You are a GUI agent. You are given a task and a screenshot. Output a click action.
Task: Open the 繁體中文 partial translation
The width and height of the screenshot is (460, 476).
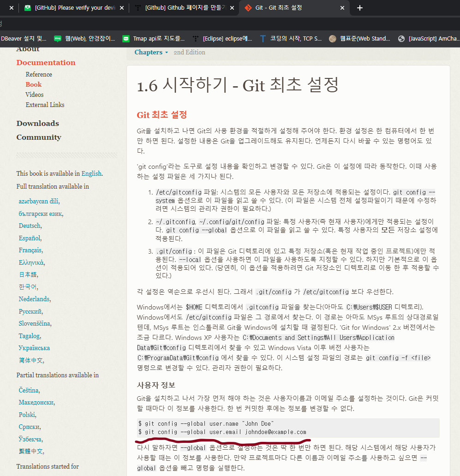31,452
